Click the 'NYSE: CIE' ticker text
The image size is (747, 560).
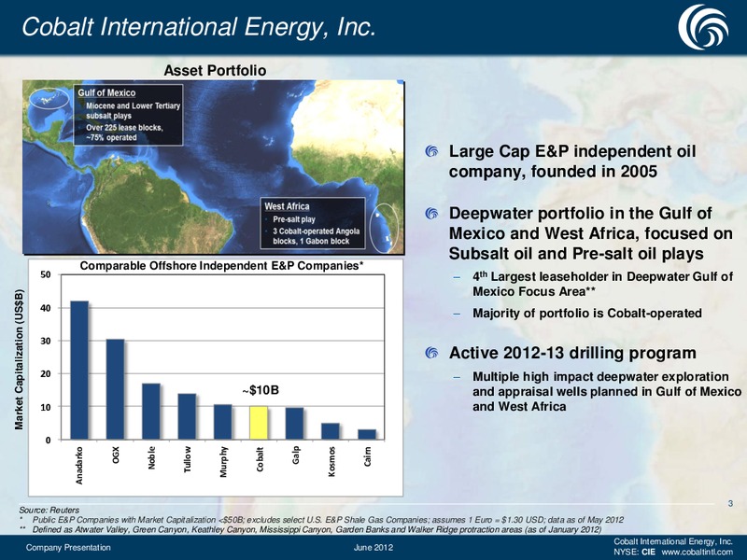(x=634, y=552)
